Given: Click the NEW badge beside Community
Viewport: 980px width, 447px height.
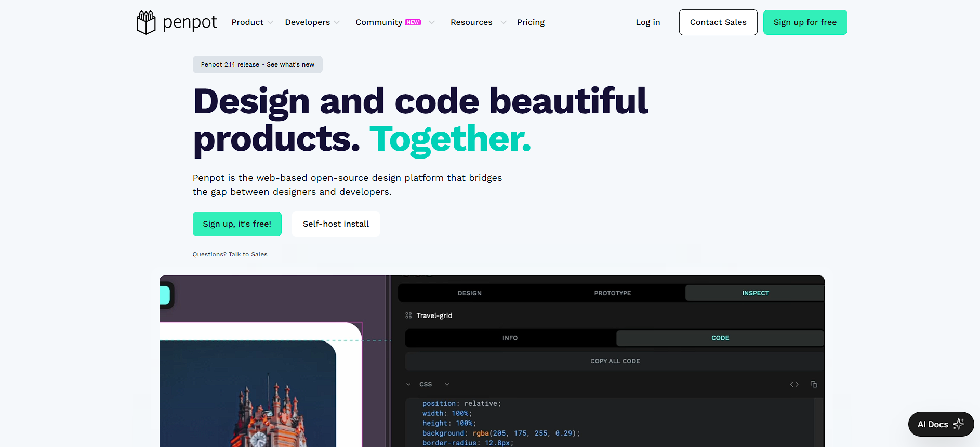Looking at the screenshot, I should (413, 22).
